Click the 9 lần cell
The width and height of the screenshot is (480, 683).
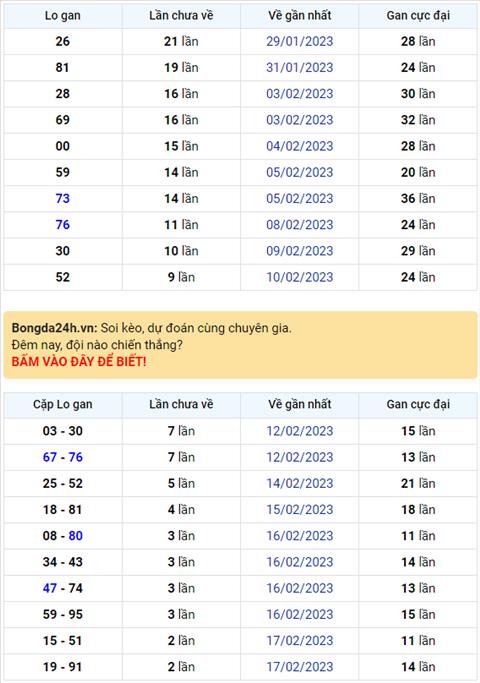click(x=181, y=277)
